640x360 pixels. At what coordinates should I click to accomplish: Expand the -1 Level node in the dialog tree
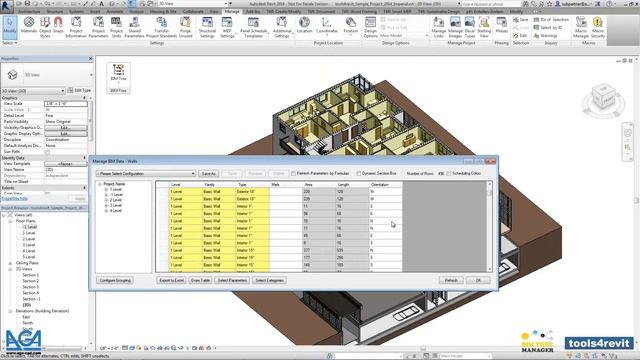click(106, 195)
